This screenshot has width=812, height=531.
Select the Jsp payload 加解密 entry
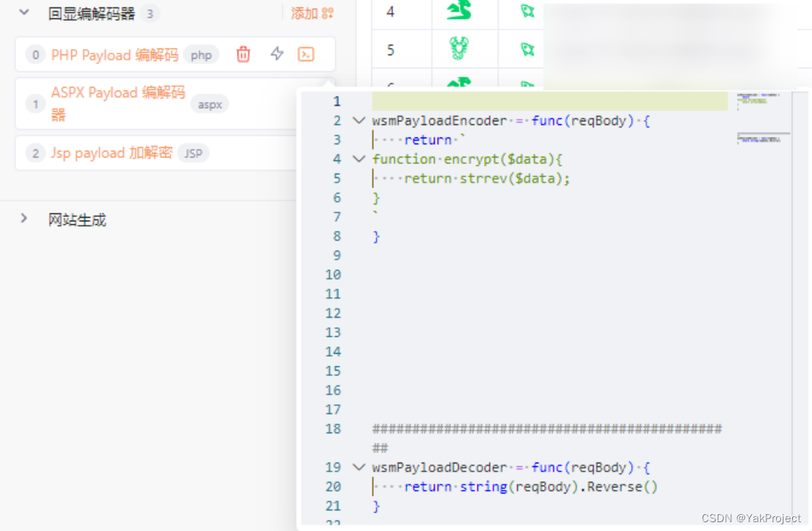tap(118, 153)
